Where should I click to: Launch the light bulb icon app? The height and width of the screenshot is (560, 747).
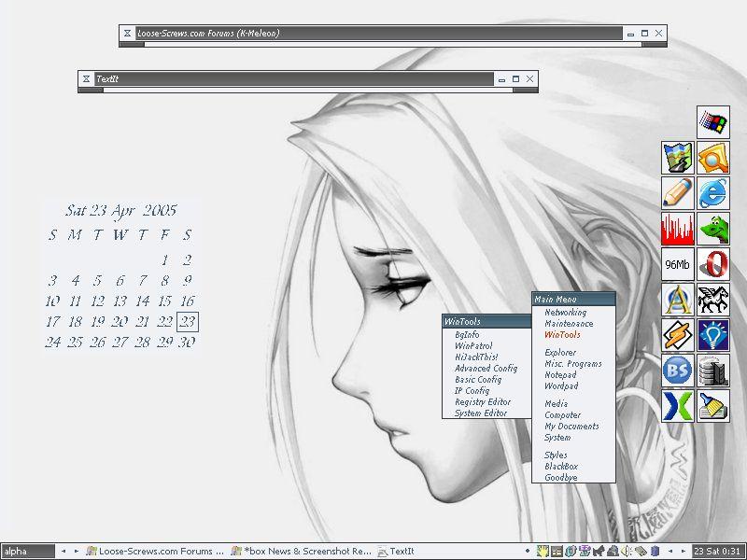point(713,335)
